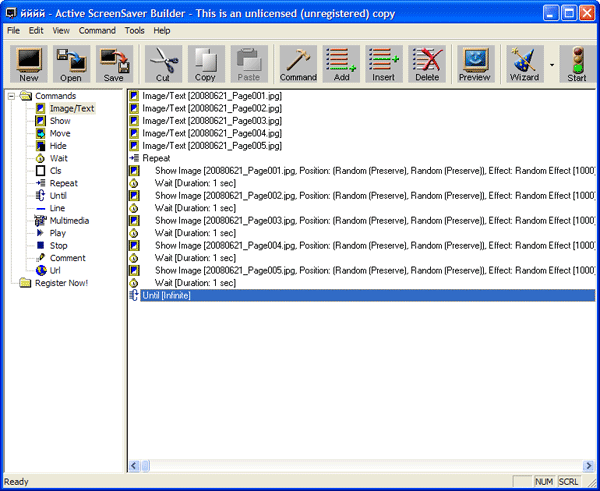Select the Stop command in the tree
The width and height of the screenshot is (600, 491).
[59, 246]
